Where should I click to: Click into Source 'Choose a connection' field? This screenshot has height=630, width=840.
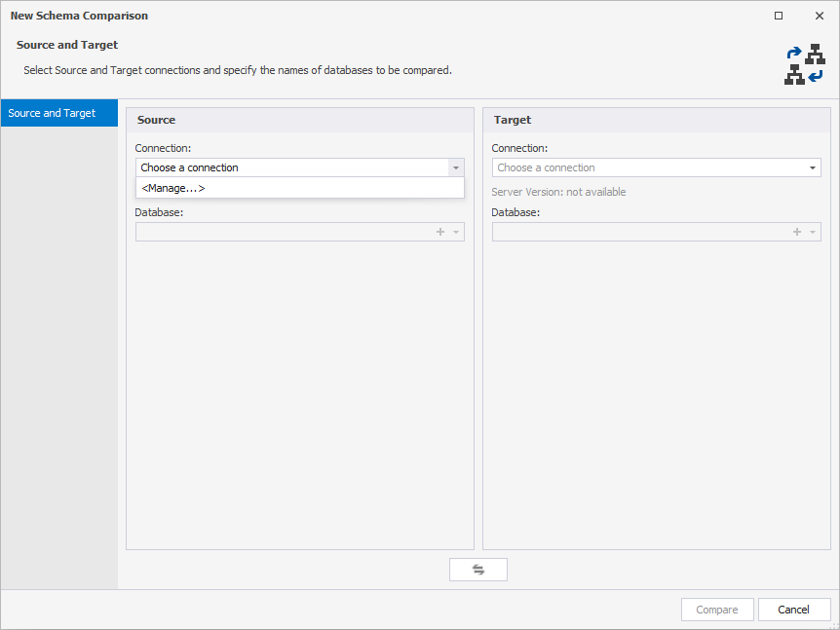(x=292, y=167)
